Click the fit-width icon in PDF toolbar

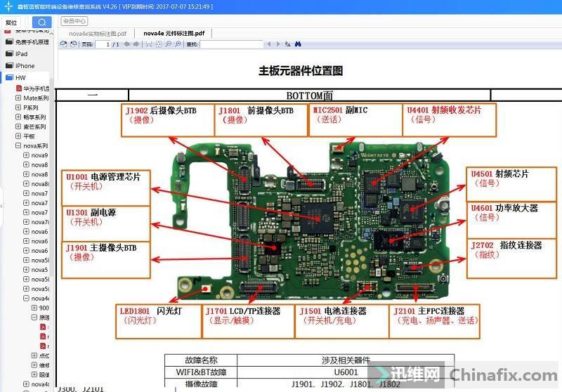coord(149,44)
